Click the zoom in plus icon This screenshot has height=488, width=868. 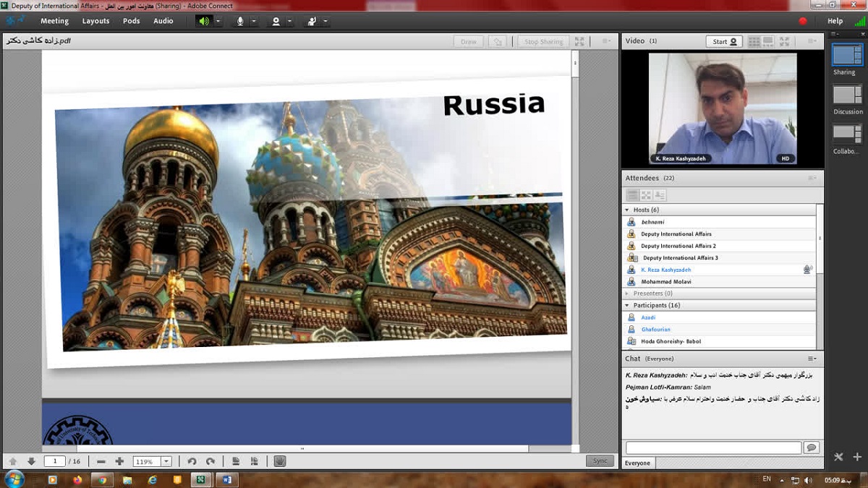coord(119,461)
